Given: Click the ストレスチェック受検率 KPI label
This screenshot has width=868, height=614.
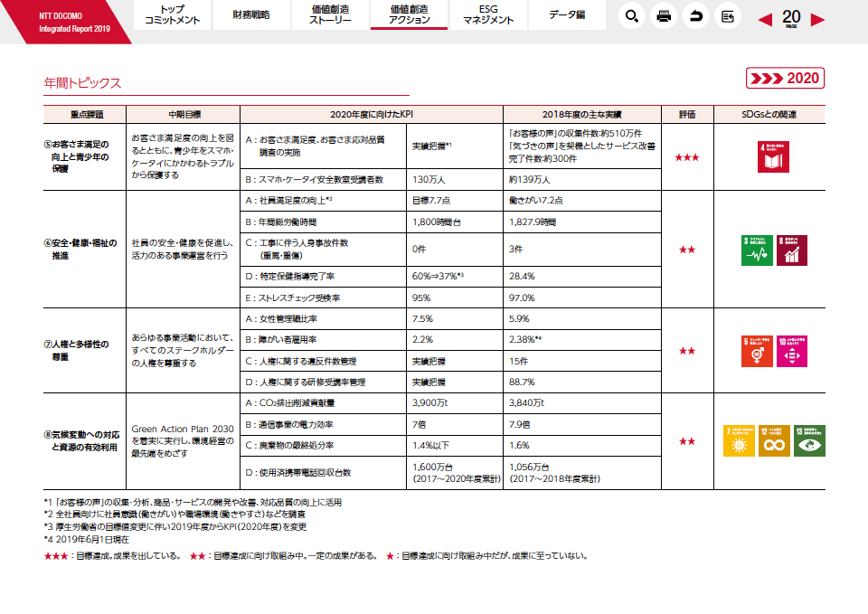Looking at the screenshot, I should [x=293, y=298].
